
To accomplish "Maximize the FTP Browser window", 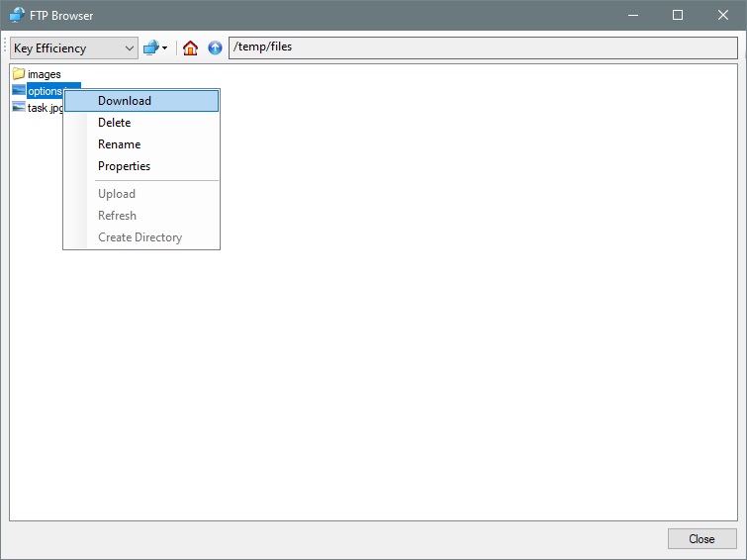I will click(x=678, y=15).
